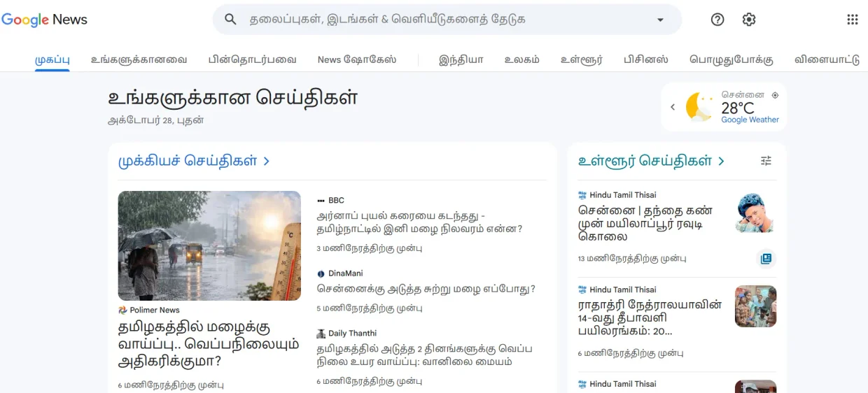
Task: Click the Daily Thanthi source logo
Action: point(321,334)
